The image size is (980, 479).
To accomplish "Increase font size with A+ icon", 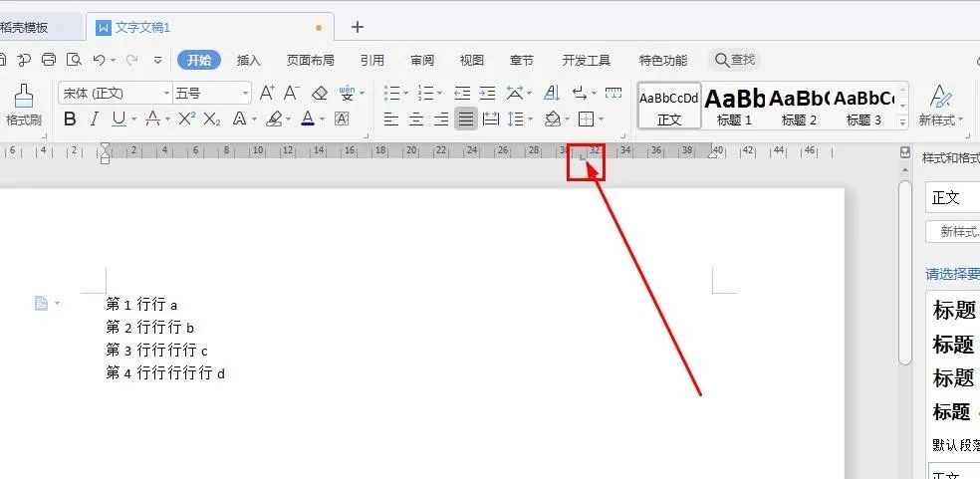I will point(267,94).
